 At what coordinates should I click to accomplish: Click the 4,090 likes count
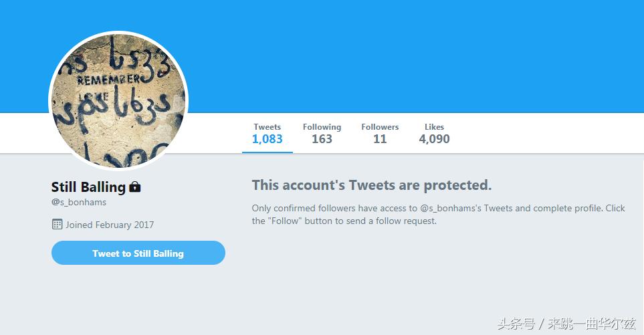pyautogui.click(x=434, y=139)
